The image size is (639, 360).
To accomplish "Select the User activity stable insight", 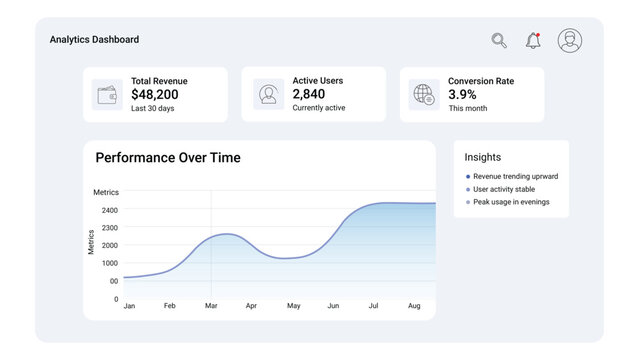I will pyautogui.click(x=504, y=189).
